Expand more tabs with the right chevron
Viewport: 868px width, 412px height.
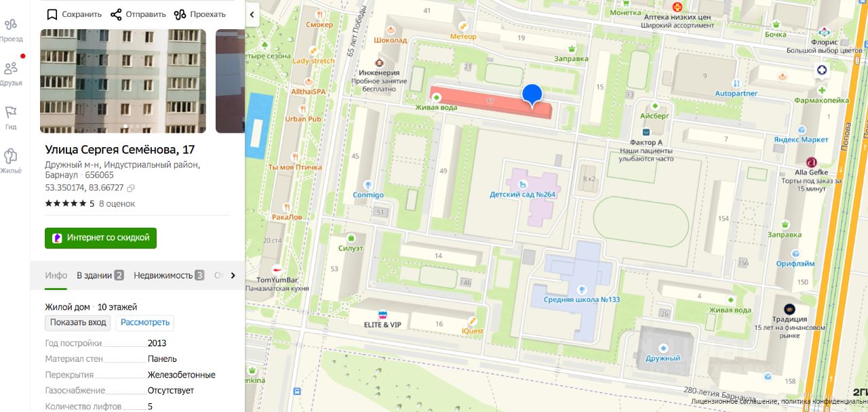(x=233, y=275)
